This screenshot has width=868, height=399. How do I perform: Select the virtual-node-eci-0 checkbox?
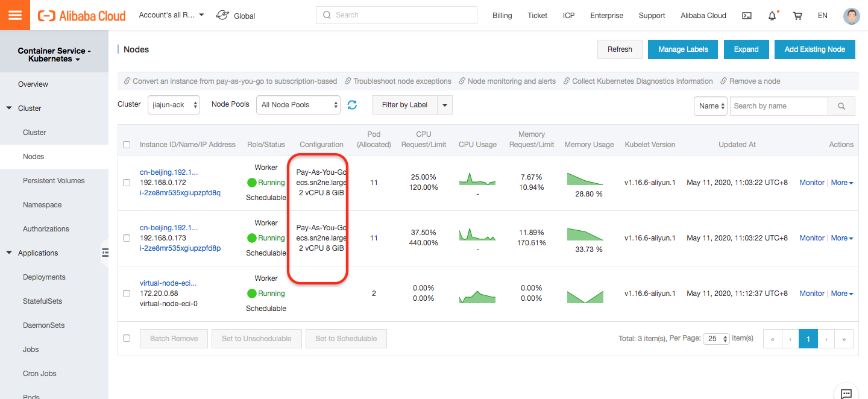coord(127,294)
